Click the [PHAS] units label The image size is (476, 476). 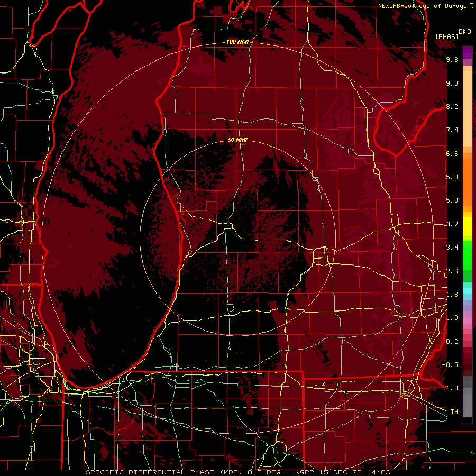point(447,36)
